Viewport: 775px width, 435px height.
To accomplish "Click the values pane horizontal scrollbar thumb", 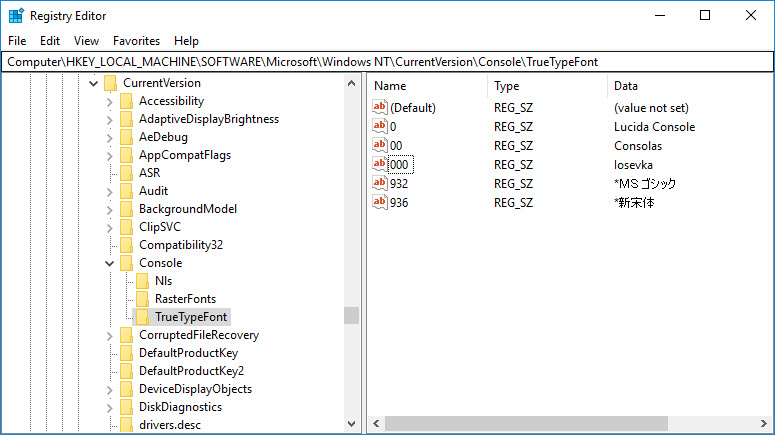I will pos(526,424).
